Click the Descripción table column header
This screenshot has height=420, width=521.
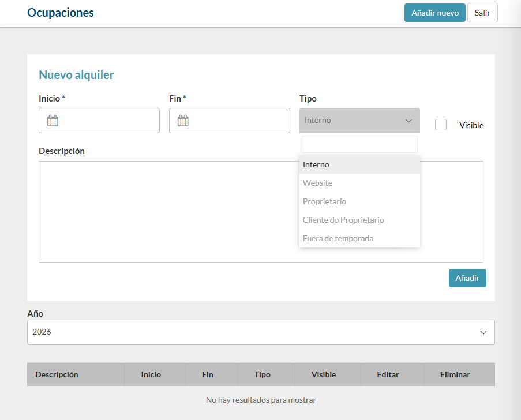(76, 374)
